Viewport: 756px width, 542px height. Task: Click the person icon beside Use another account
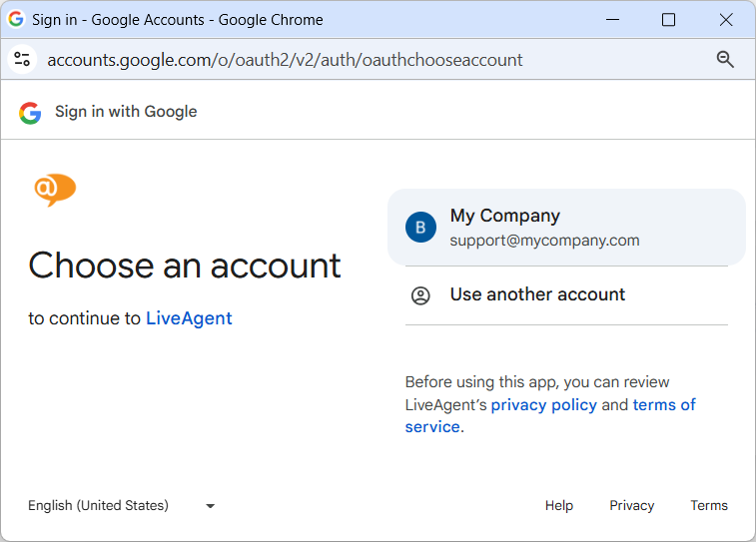[x=420, y=295]
